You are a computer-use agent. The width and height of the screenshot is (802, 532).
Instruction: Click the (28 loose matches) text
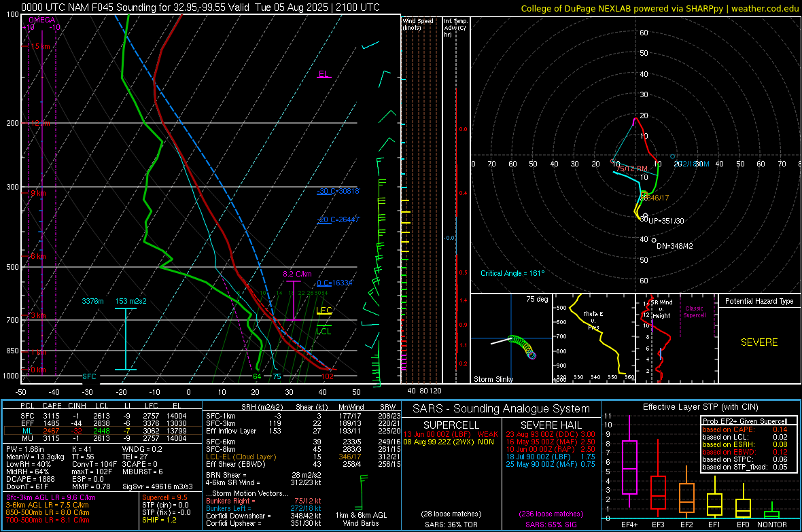(x=451, y=514)
